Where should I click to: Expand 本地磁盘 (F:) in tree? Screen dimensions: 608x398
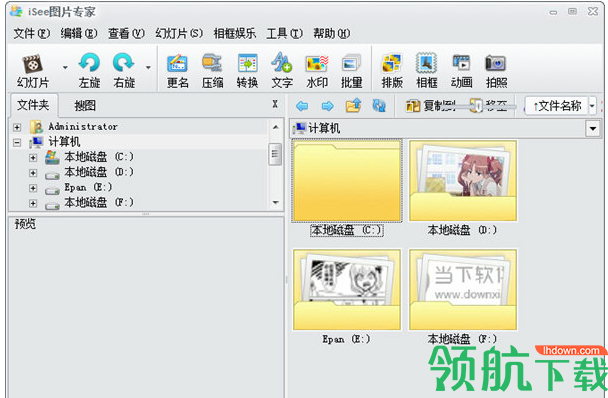[33, 203]
